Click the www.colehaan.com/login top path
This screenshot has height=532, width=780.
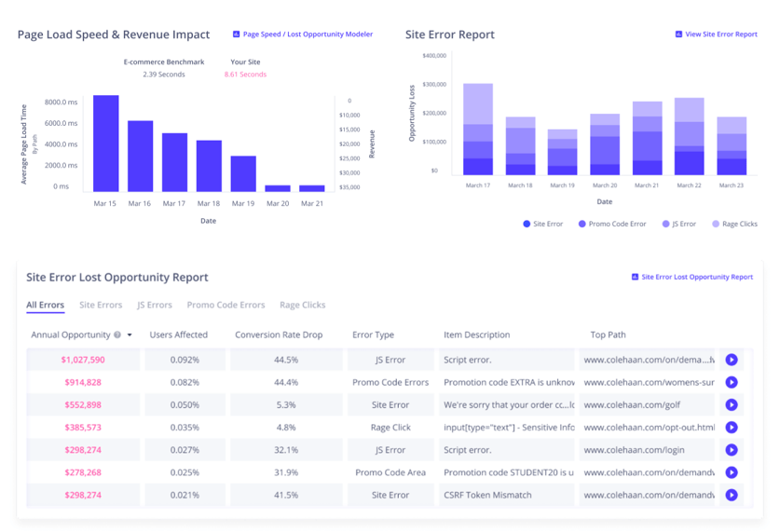coord(634,450)
